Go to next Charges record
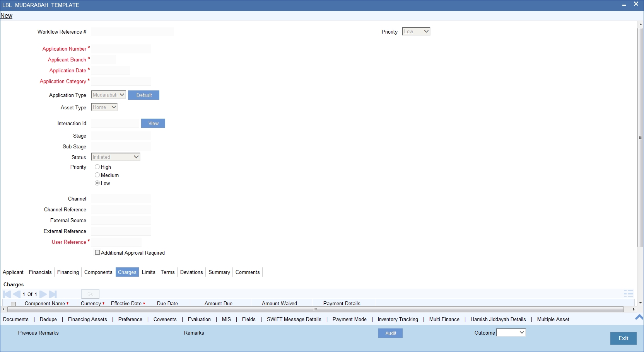The image size is (644, 352). 43,294
